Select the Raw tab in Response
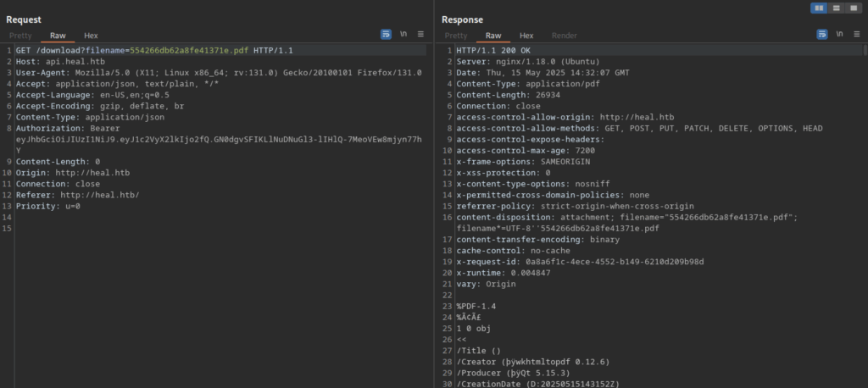Screen dimensions: 868x388 [492, 36]
